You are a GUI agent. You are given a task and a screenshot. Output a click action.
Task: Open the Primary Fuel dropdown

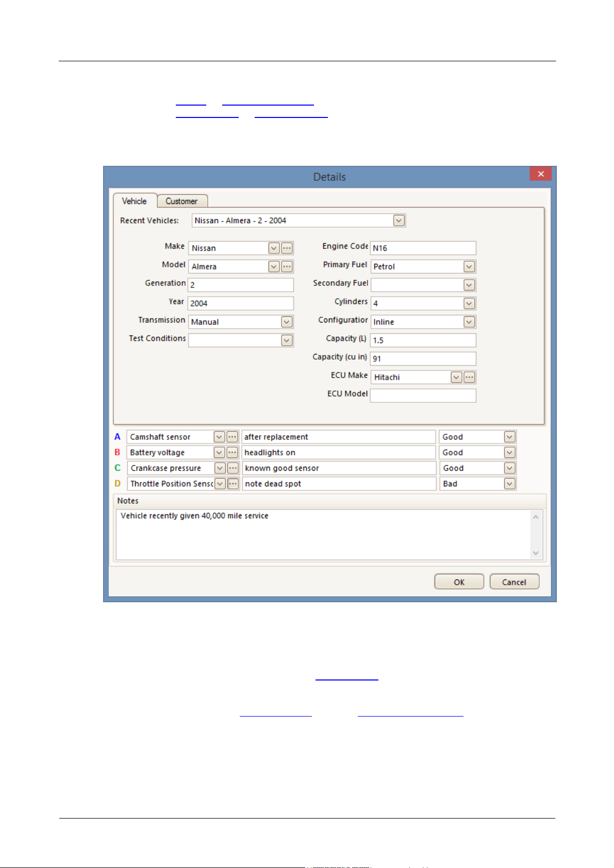pyautogui.click(x=469, y=267)
